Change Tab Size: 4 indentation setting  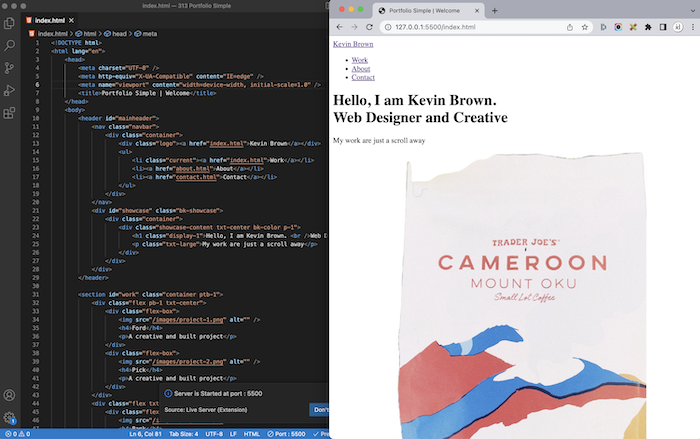click(x=183, y=434)
